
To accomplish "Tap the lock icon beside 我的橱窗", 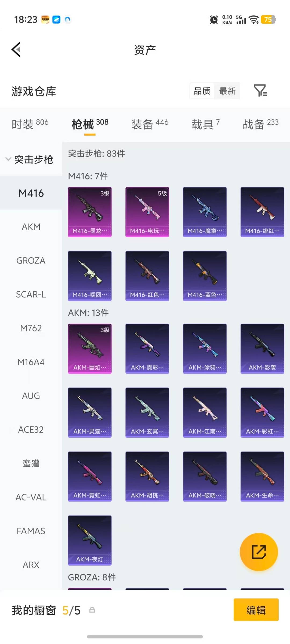I will click(92, 610).
